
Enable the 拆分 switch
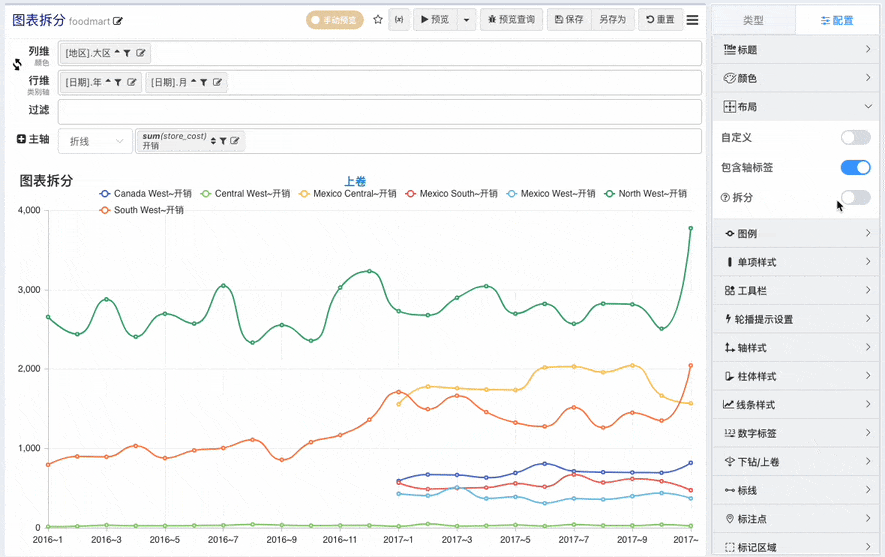855,197
